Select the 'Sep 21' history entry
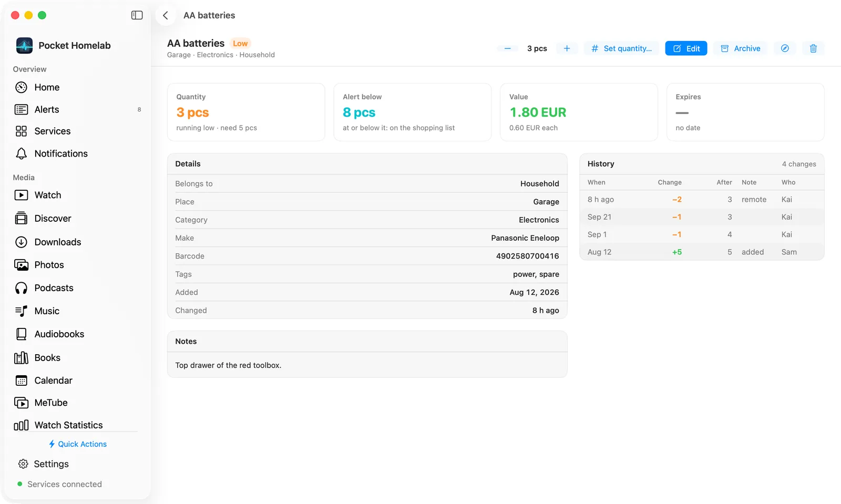The image size is (841, 504). [702, 217]
